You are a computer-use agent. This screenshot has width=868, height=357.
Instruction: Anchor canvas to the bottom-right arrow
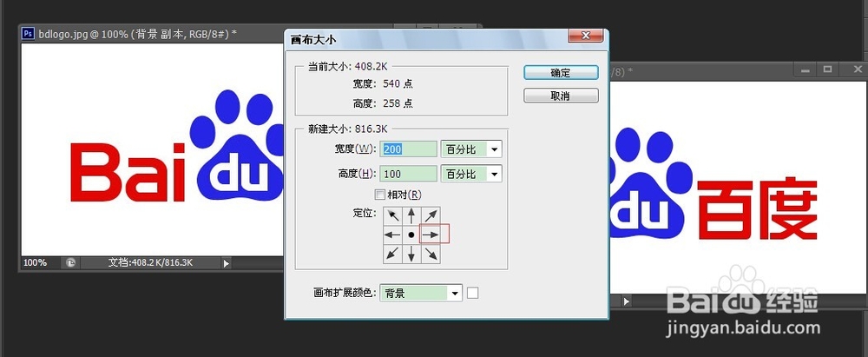click(431, 254)
